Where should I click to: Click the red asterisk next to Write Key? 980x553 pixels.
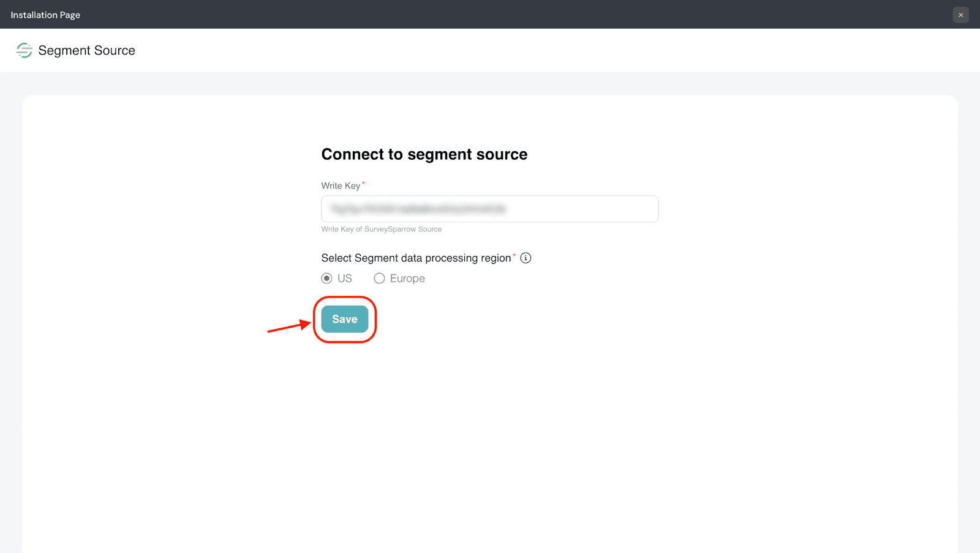pyautogui.click(x=363, y=183)
